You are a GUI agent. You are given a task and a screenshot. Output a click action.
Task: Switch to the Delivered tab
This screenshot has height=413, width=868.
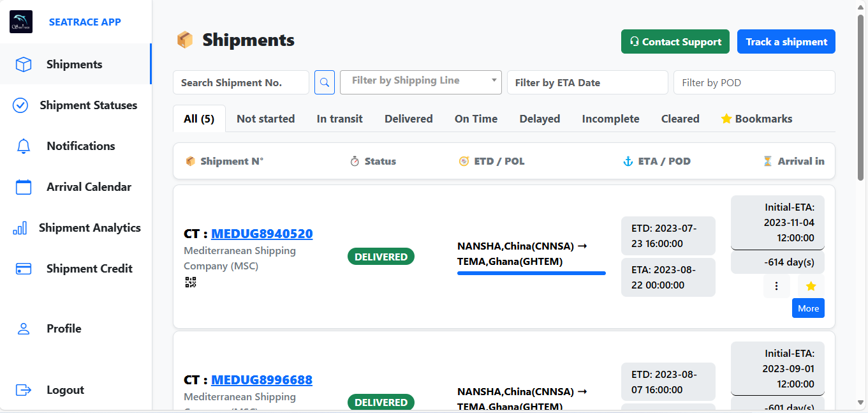(x=409, y=119)
